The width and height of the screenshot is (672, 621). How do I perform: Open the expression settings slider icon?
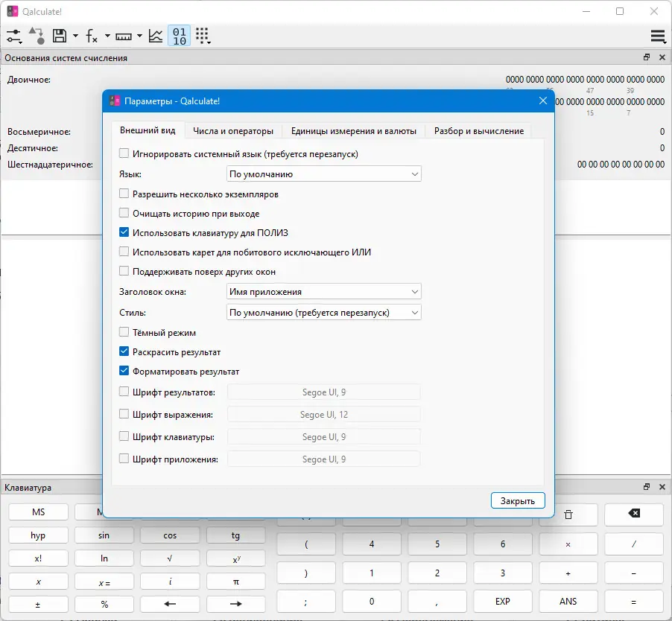click(x=13, y=36)
